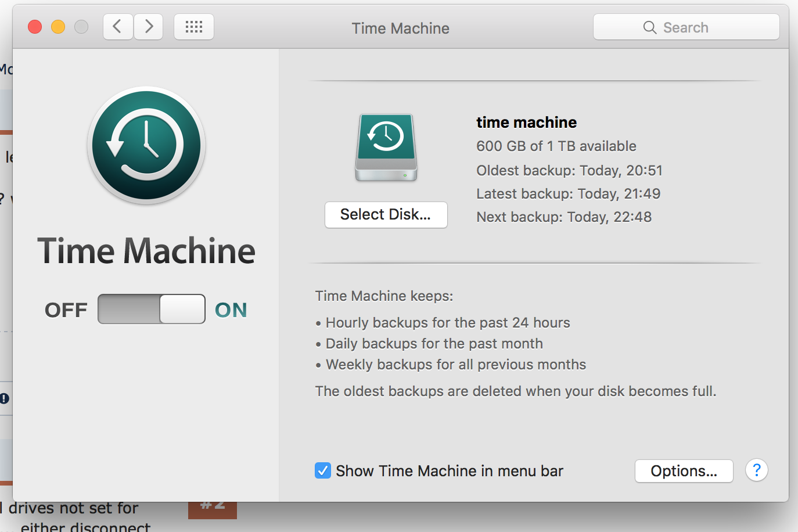798x532 pixels.
Task: Click the Time Machine window title
Action: tap(401, 28)
